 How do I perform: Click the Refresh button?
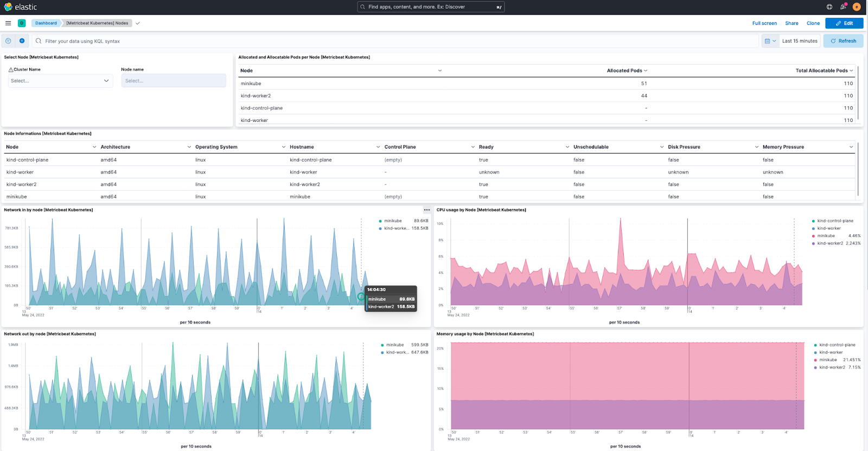(843, 41)
